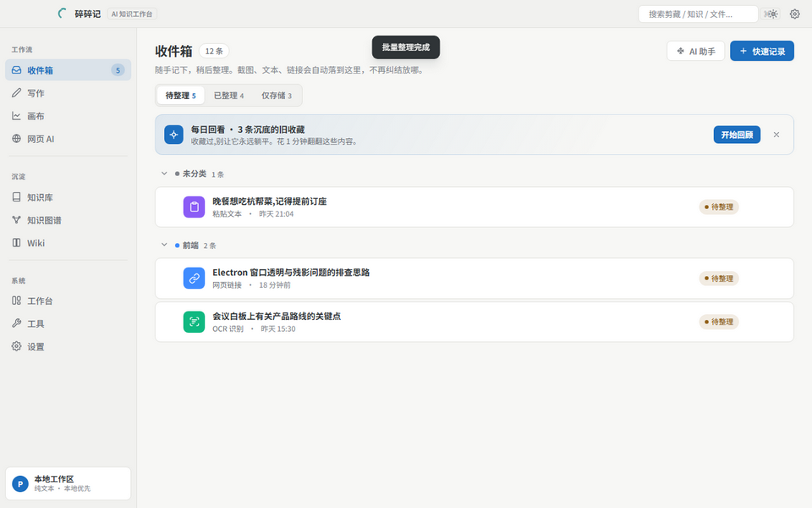
Task: Click 待整理 status on Electron item
Action: (x=719, y=279)
